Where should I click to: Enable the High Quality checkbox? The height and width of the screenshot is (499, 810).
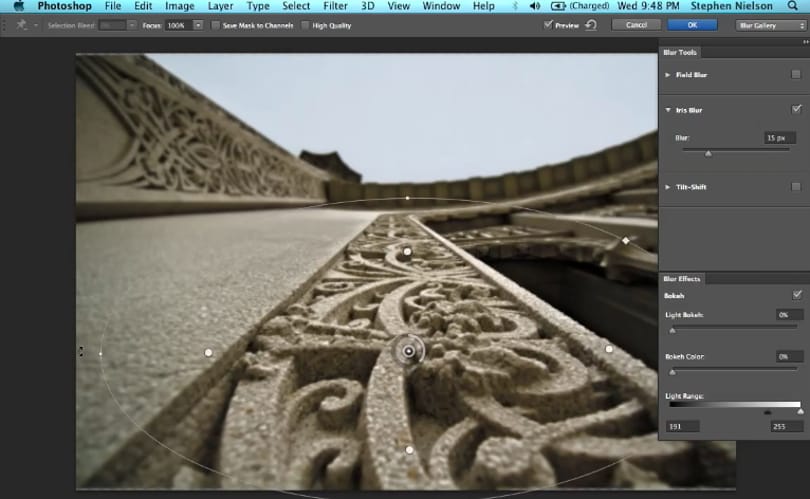(305, 25)
